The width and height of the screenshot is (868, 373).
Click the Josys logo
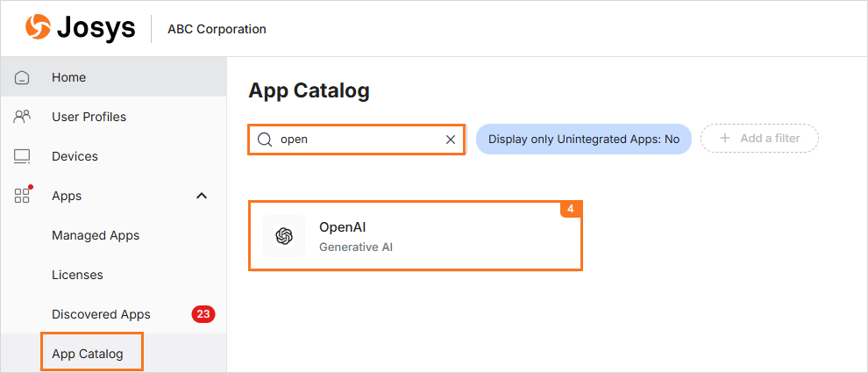click(x=81, y=28)
